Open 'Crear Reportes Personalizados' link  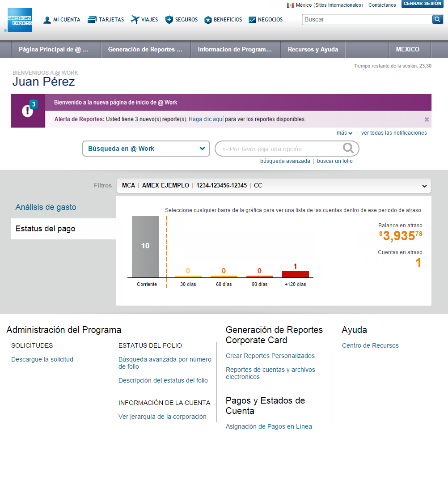[270, 356]
